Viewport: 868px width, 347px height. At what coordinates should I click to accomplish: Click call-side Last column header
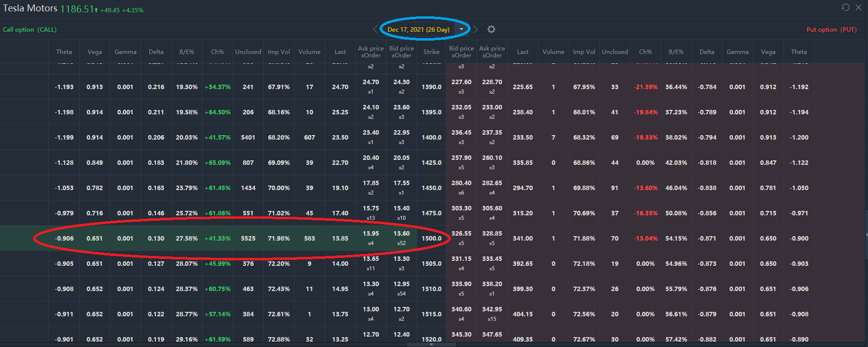click(340, 51)
